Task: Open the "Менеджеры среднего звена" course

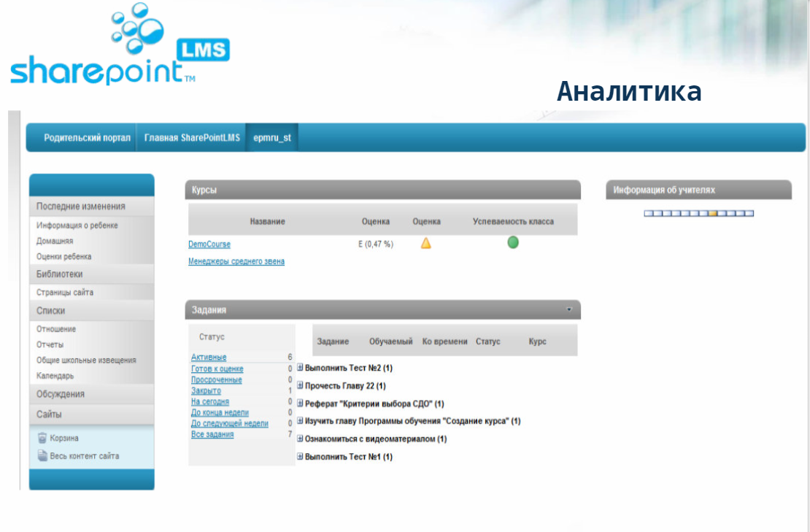Action: (235, 261)
